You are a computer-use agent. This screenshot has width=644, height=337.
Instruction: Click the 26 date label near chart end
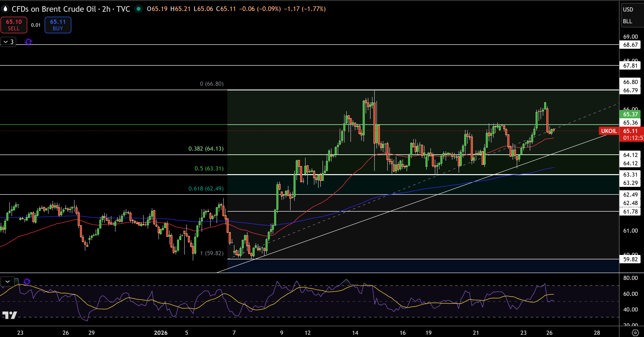pos(549,333)
